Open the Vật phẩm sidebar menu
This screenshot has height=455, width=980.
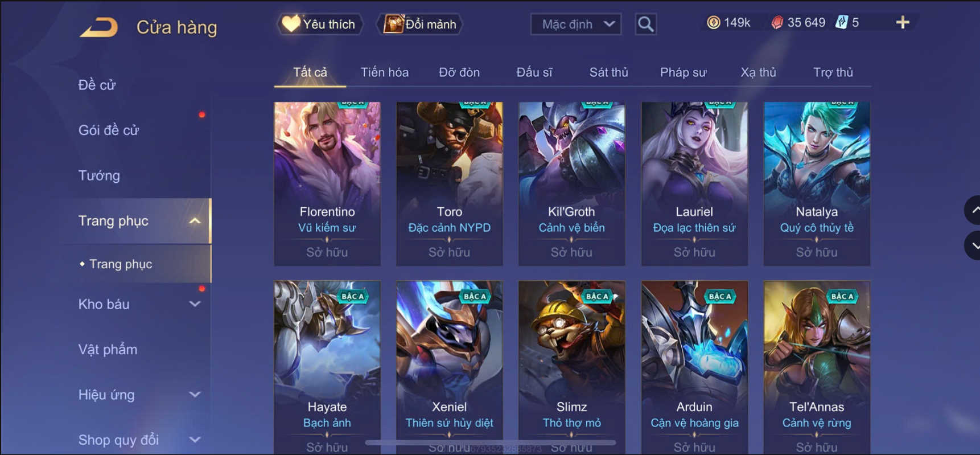click(108, 349)
